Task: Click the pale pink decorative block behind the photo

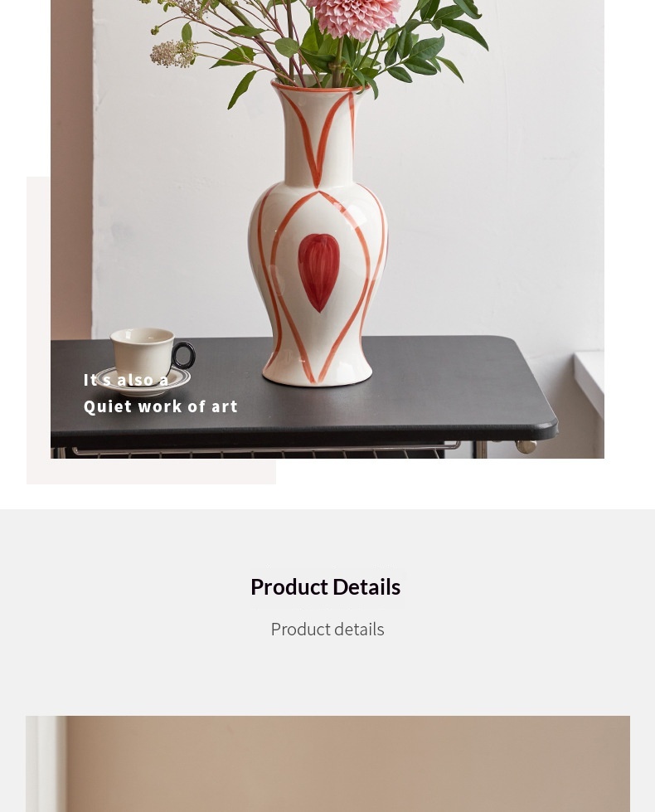Action: click(x=151, y=471)
